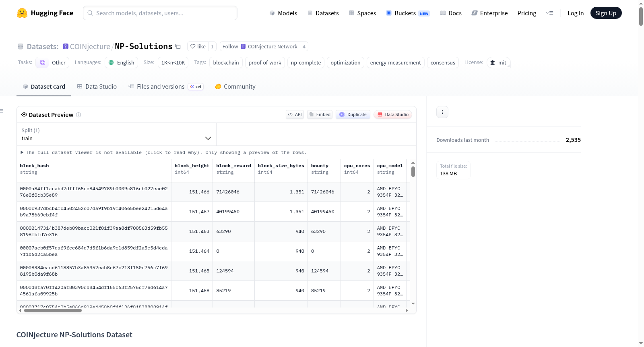Viewport: 644px width, 347px height.
Task: Click the proof-of-work tag
Action: (x=265, y=62)
